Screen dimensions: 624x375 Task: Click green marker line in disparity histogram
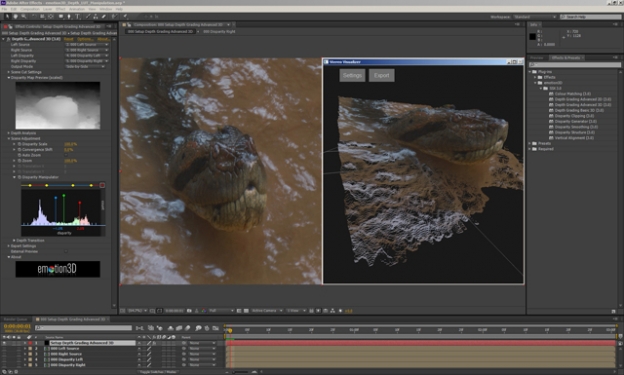[x=64, y=209]
